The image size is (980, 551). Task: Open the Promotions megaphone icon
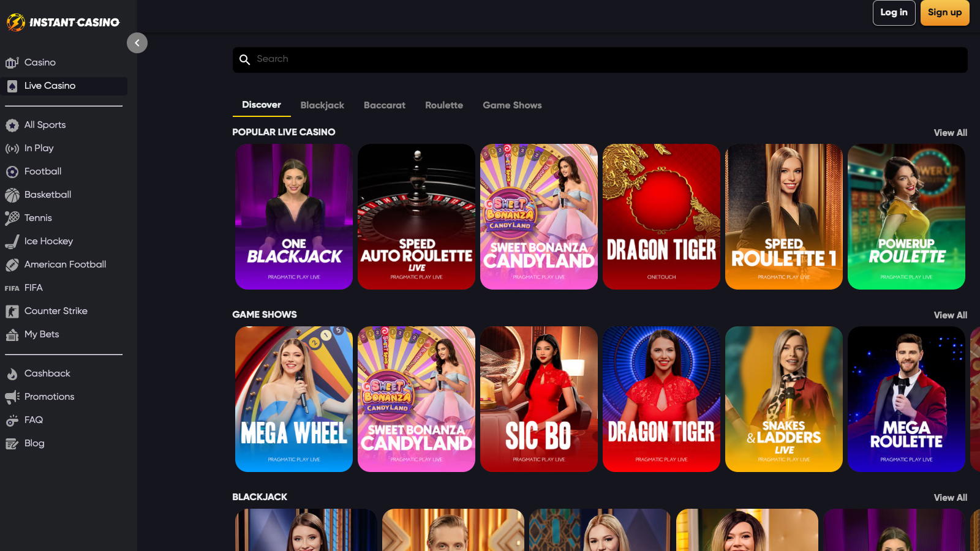[12, 397]
